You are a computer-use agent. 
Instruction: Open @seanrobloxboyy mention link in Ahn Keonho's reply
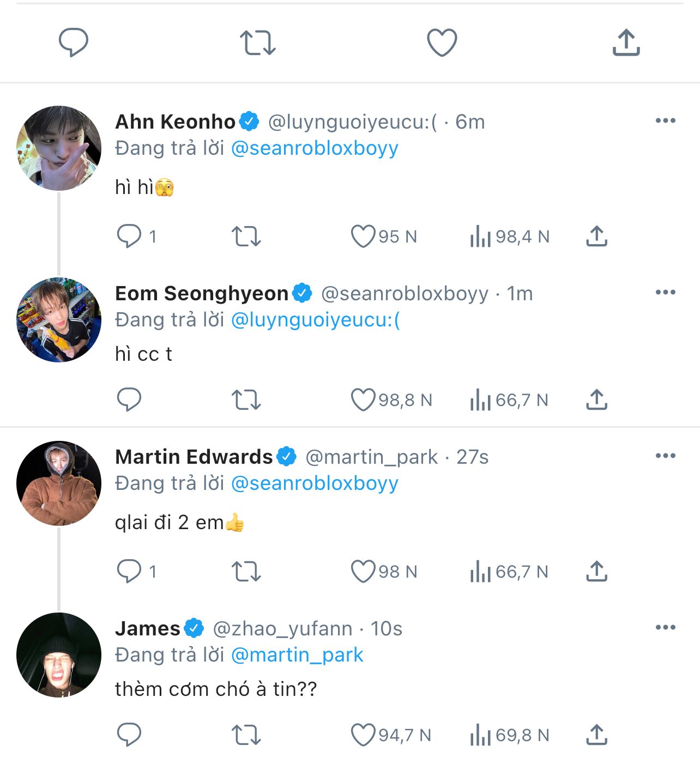pos(315,148)
